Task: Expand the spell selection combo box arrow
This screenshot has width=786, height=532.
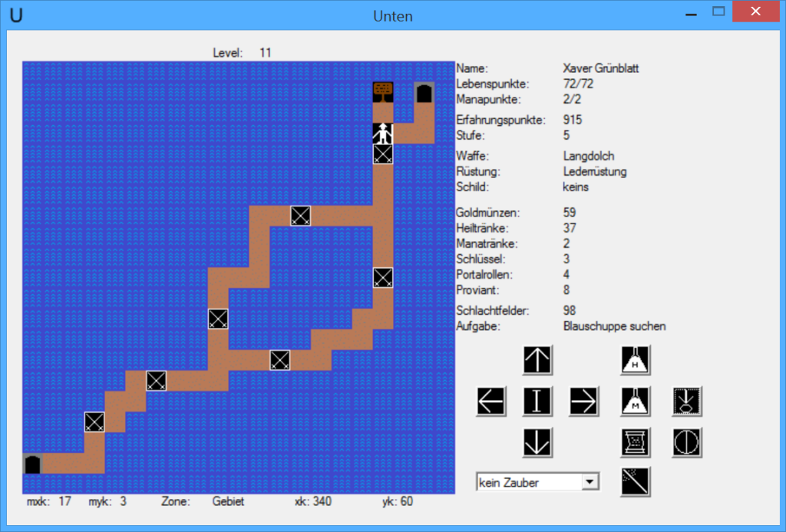Action: (589, 482)
